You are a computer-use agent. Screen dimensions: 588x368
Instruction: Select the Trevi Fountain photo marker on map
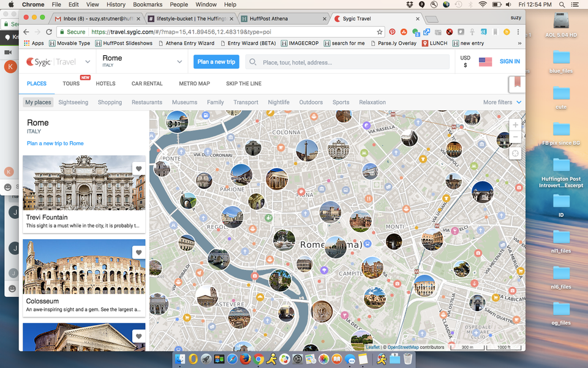pos(338,148)
